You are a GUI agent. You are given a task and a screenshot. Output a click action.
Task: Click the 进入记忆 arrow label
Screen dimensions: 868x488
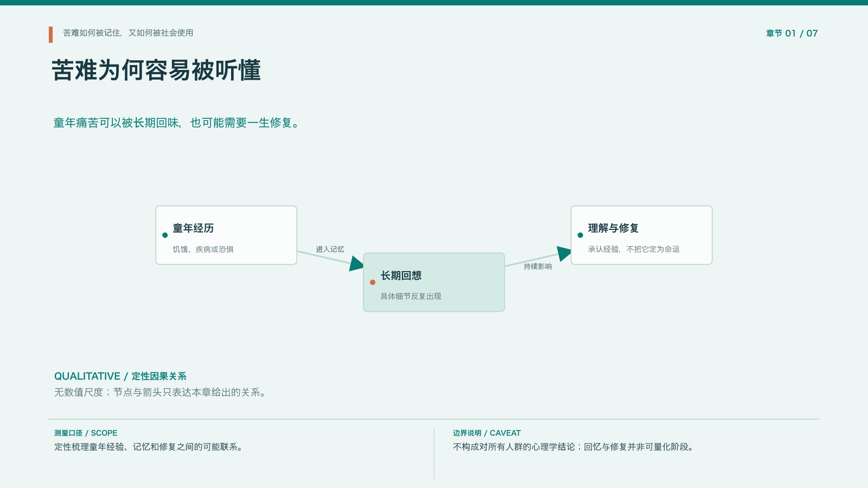tap(330, 249)
